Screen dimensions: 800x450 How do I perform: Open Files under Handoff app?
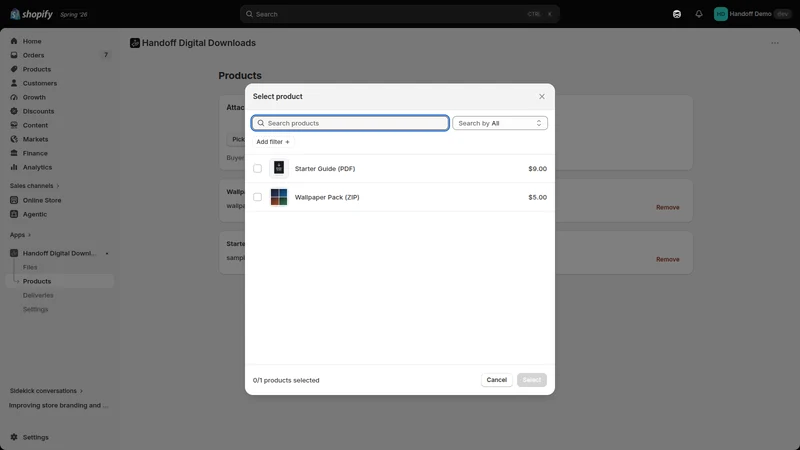tap(30, 267)
